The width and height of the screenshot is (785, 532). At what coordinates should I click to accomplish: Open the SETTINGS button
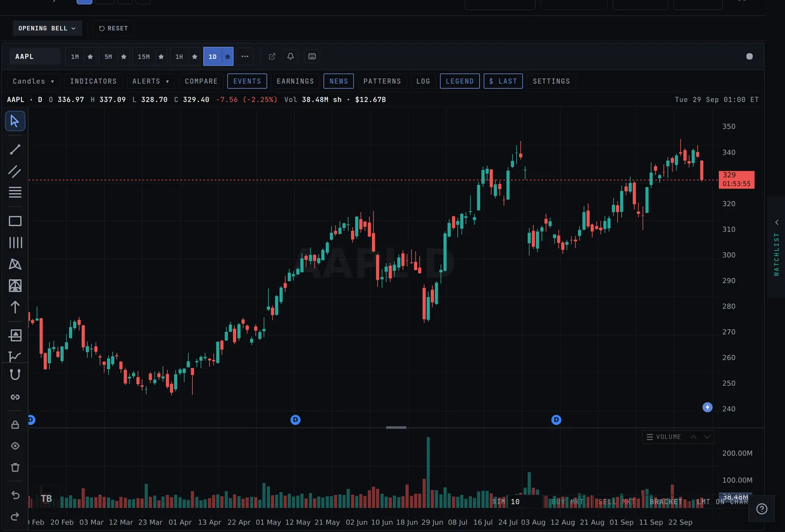pos(551,81)
